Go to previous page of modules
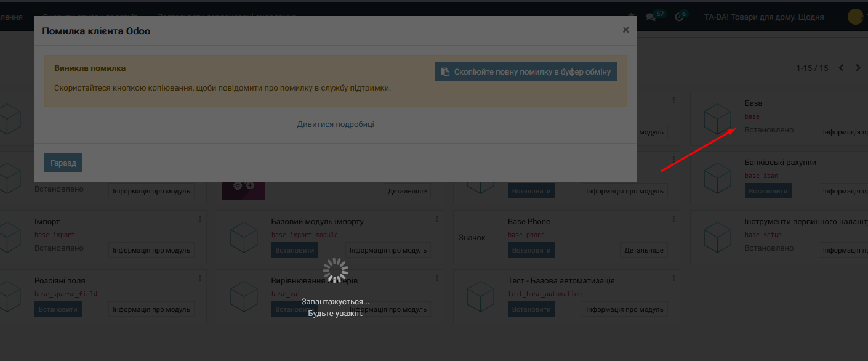 (842, 68)
